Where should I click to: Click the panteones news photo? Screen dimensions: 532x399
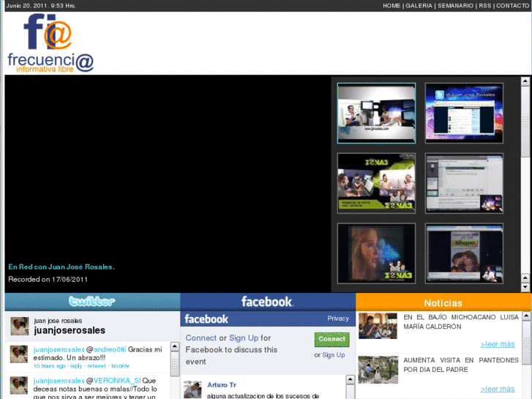point(378,370)
